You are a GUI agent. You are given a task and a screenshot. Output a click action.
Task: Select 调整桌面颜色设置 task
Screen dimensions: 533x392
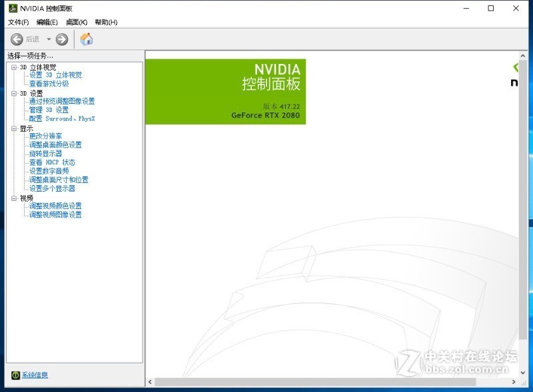(x=55, y=144)
